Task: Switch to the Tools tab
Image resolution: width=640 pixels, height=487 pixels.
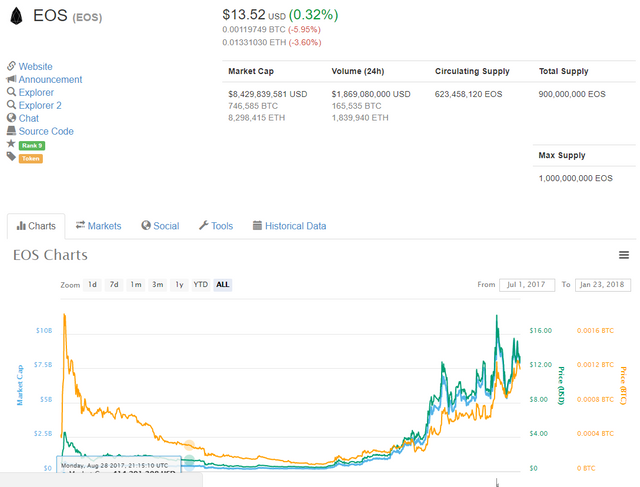Action: (x=216, y=226)
